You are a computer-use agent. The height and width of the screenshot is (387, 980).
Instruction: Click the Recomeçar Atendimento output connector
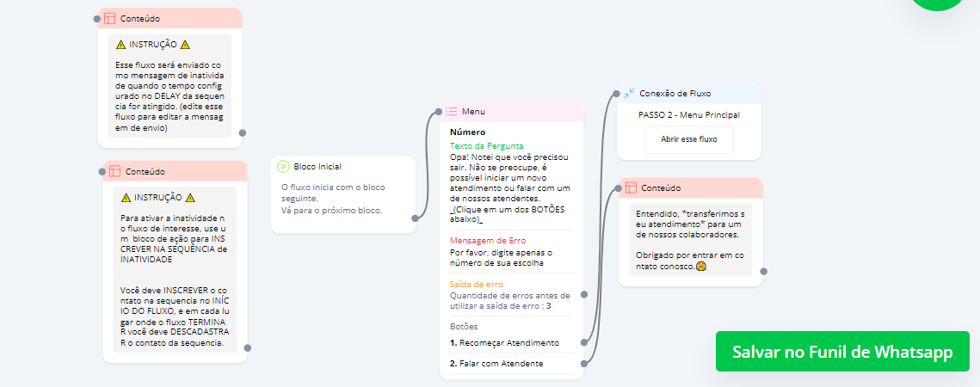coord(584,342)
